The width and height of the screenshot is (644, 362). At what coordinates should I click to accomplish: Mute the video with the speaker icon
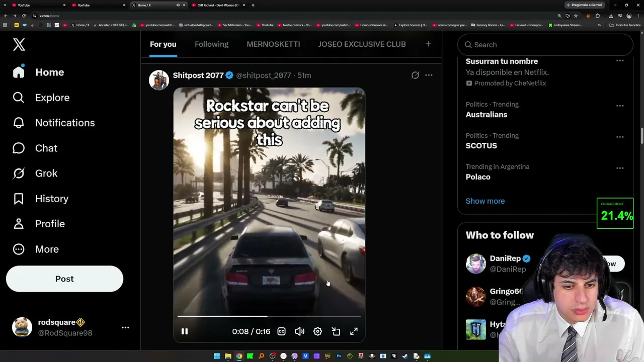coord(299,331)
